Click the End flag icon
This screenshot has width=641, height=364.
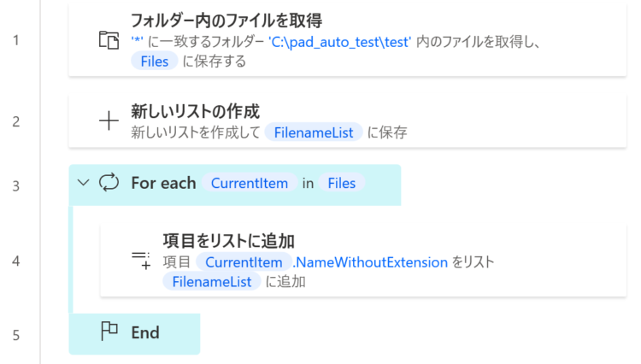[x=109, y=332]
